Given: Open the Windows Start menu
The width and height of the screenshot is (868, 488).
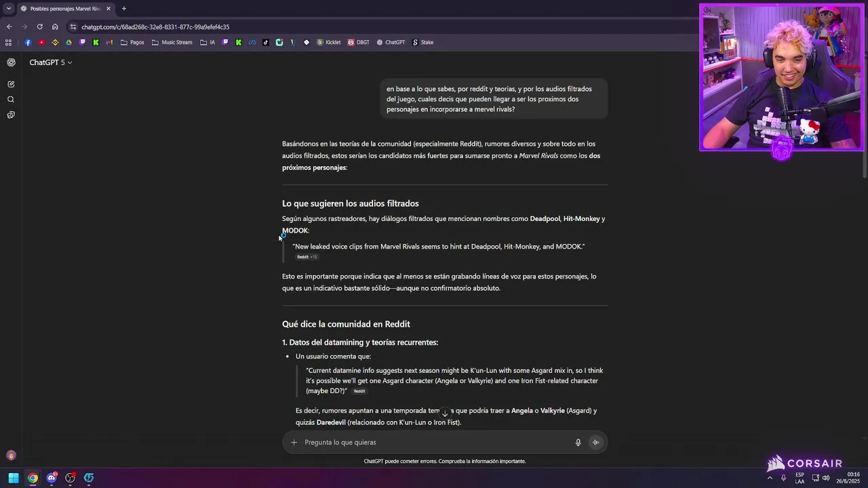Looking at the screenshot, I should pyautogui.click(x=14, y=478).
